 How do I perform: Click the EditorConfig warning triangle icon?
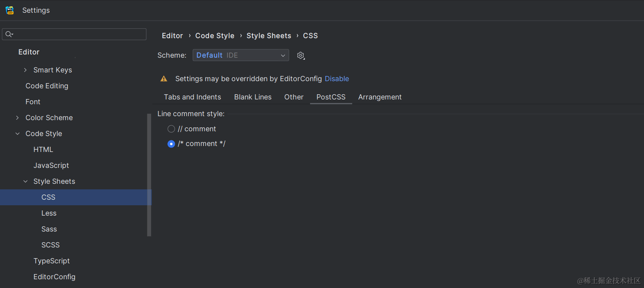point(164,79)
